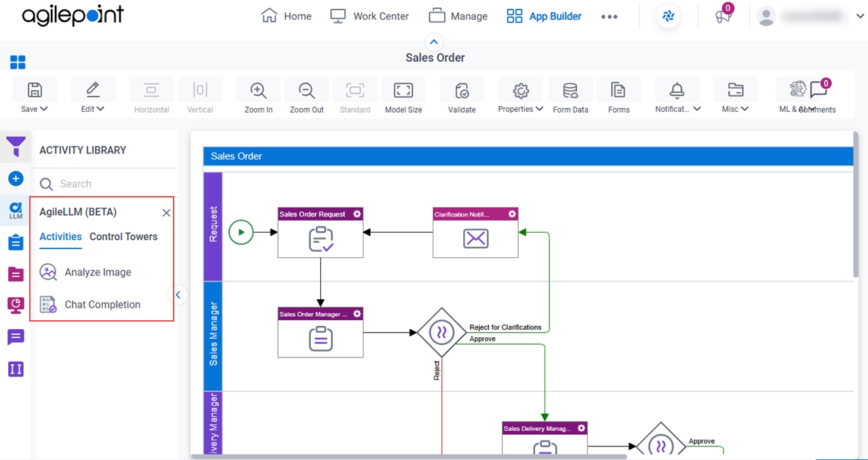
Task: Open the more options ellipsis menu
Action: pyautogui.click(x=610, y=17)
